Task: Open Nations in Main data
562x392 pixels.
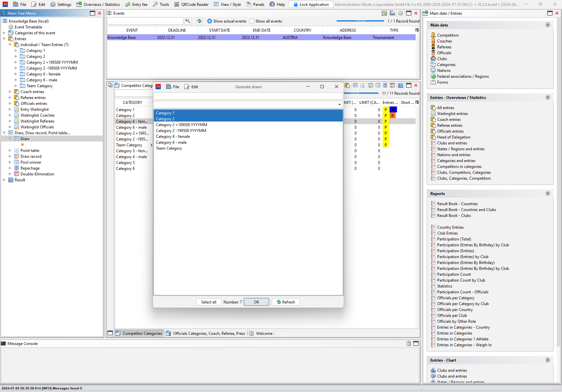Action: 444,71
